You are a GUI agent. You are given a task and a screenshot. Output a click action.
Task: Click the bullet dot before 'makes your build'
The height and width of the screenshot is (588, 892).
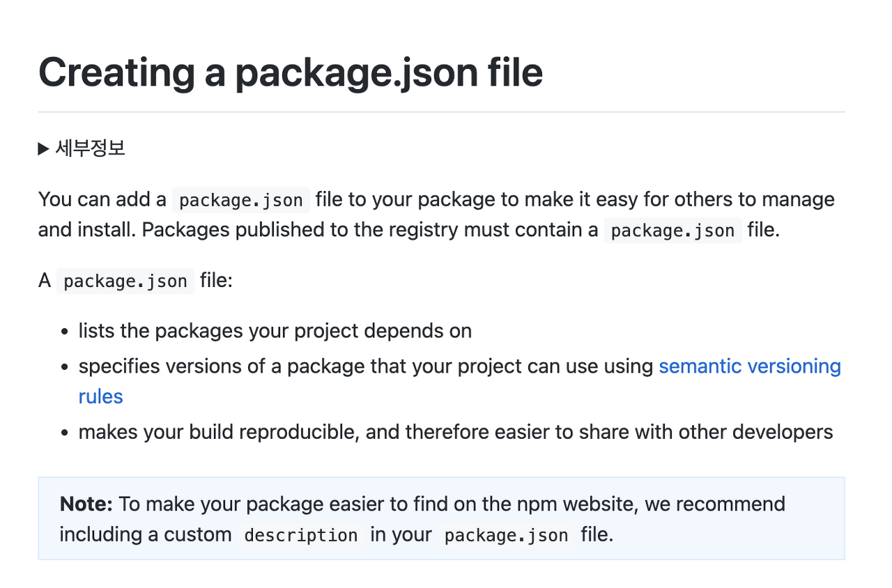[x=65, y=433]
